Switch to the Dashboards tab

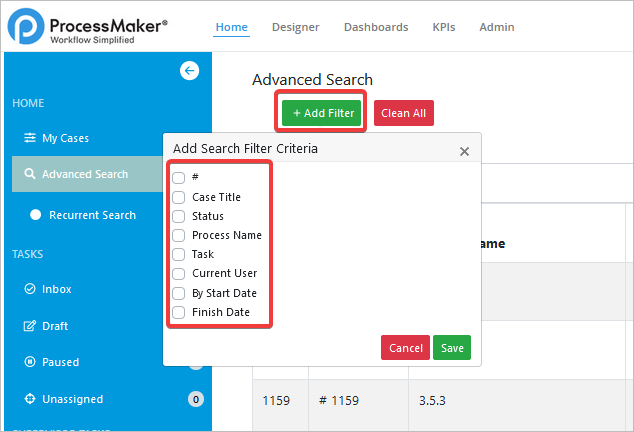click(376, 27)
